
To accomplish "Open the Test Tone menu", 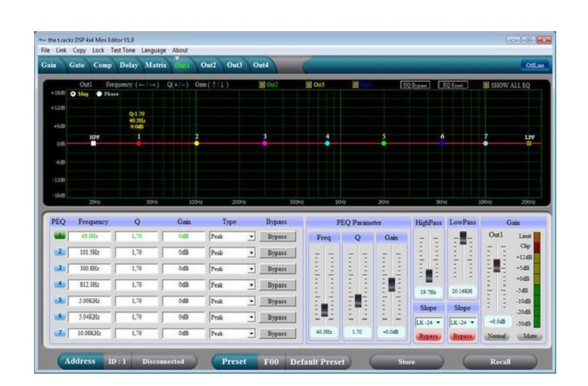I will [x=123, y=50].
